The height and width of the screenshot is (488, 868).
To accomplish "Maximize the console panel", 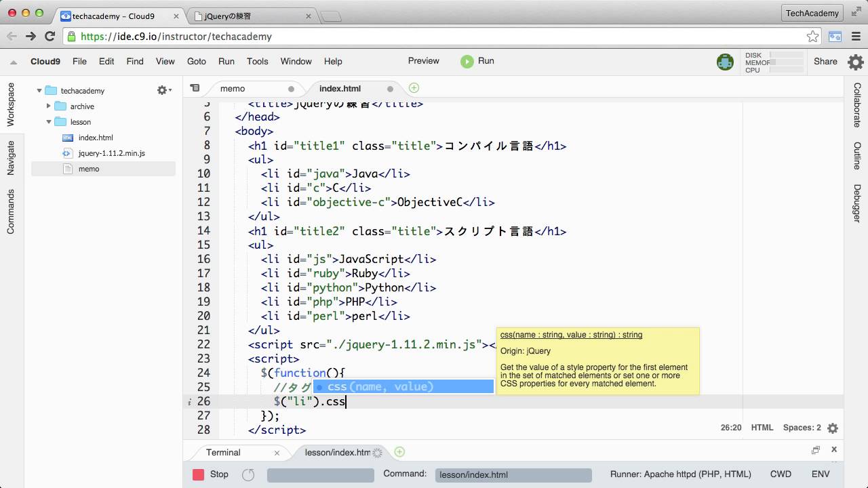I will (x=815, y=450).
